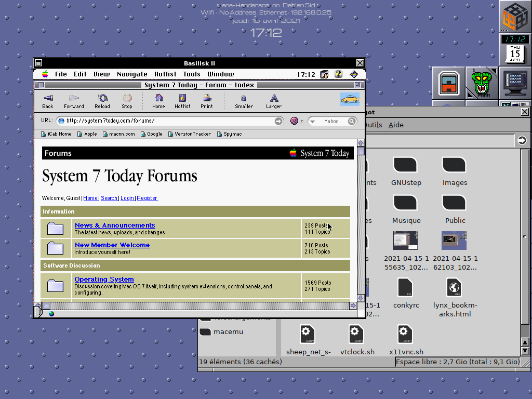Viewport: 532px width, 399px height.
Task: Open the Musique folder in file manager
Action: (x=405, y=203)
